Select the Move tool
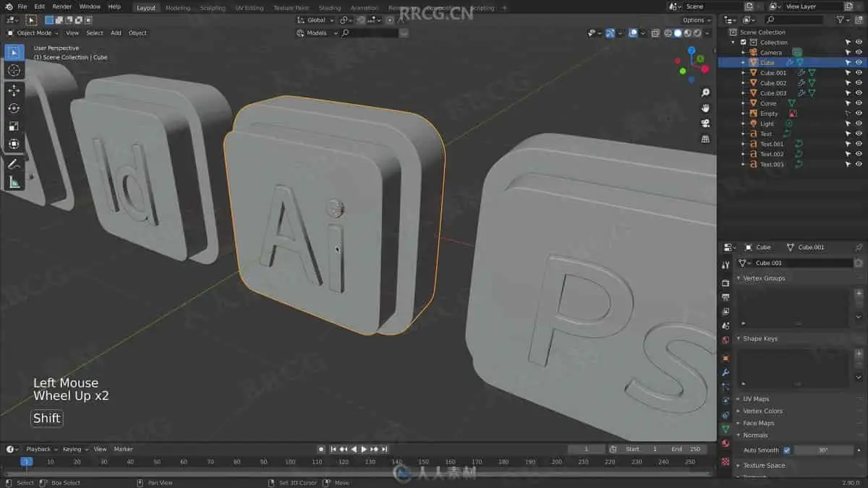868x488 pixels. click(x=14, y=90)
